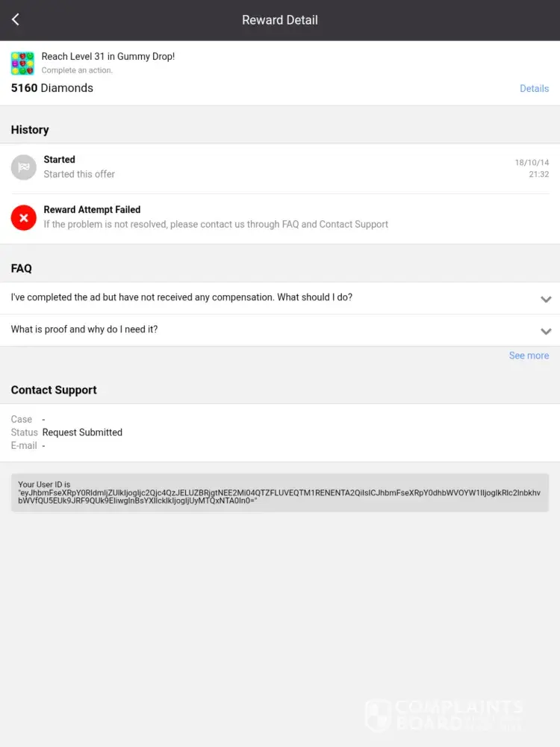Viewport: 560px width, 747px height.
Task: Select the Reward Detail title
Action: pos(280,20)
